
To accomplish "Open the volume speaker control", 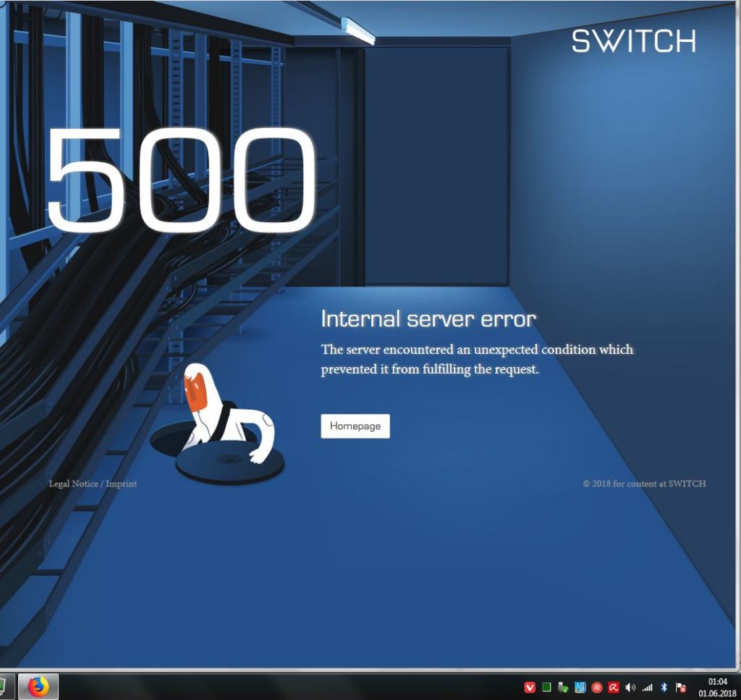I will pos(630,687).
